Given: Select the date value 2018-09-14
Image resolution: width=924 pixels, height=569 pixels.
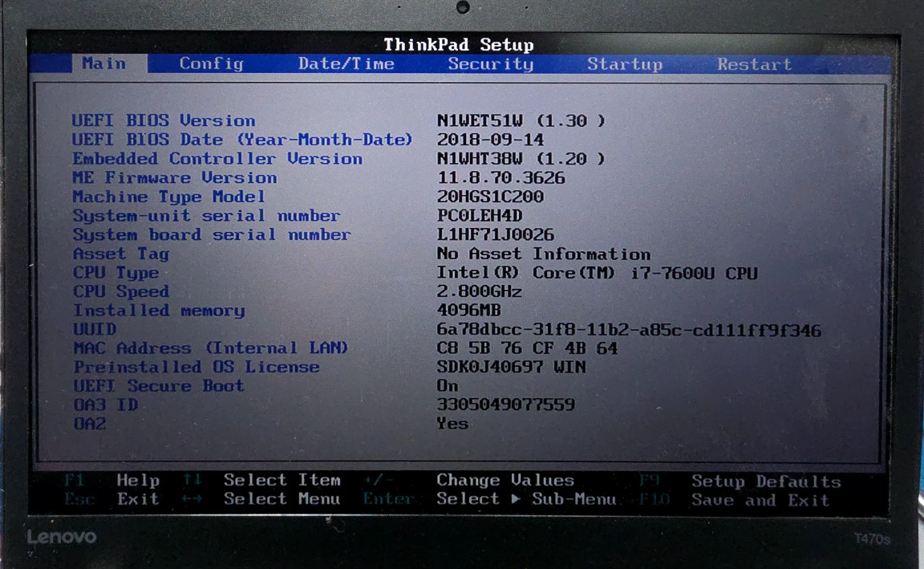Looking at the screenshot, I should pos(490,140).
